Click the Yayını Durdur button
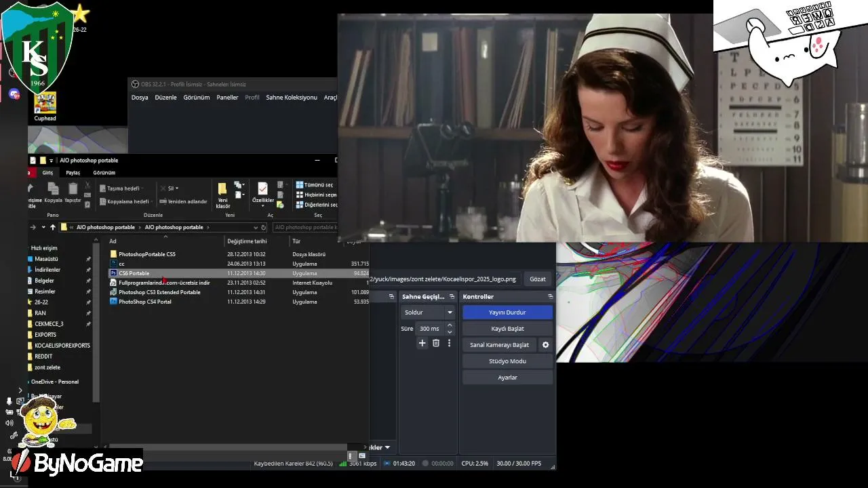 pyautogui.click(x=507, y=312)
